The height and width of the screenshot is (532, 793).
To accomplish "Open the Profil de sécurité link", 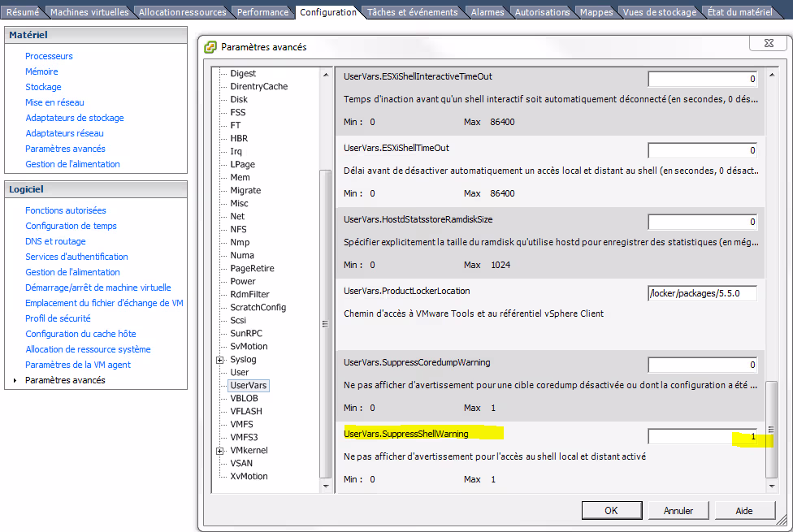I will (58, 318).
